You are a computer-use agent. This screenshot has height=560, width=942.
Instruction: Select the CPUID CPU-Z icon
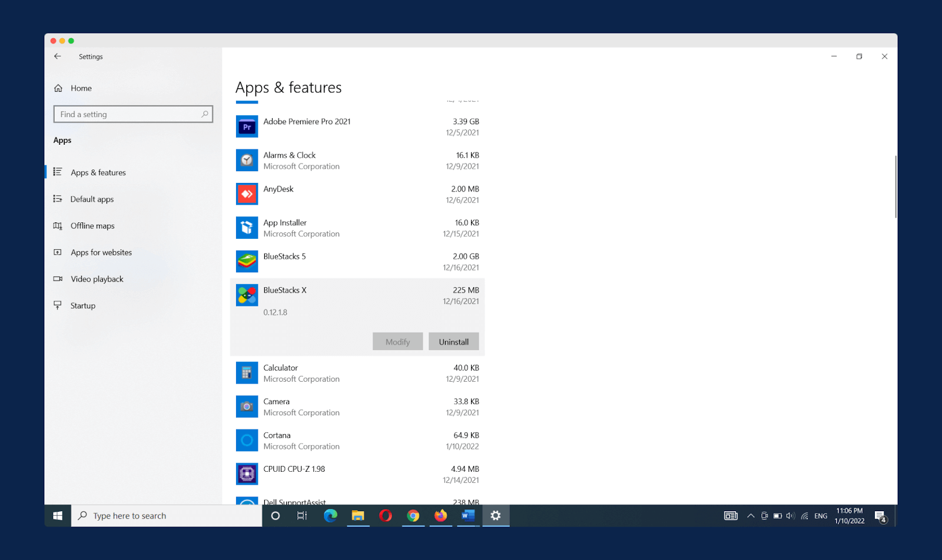coord(247,474)
